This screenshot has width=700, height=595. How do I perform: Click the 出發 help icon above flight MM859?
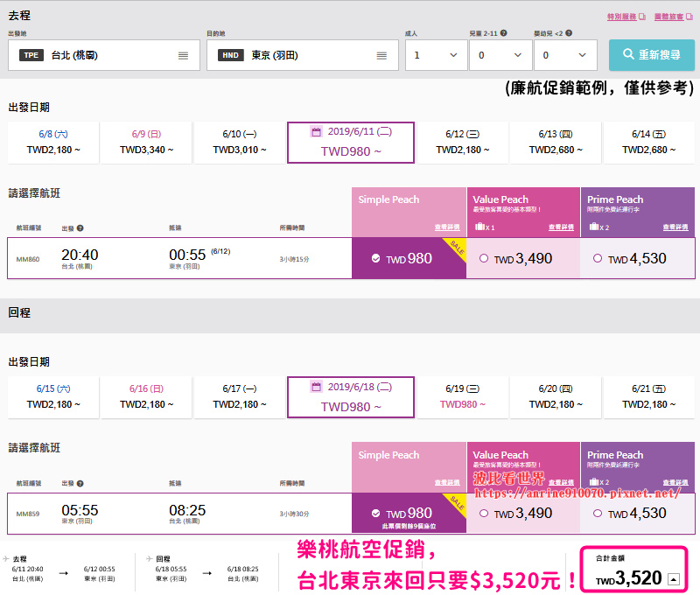click(x=80, y=483)
